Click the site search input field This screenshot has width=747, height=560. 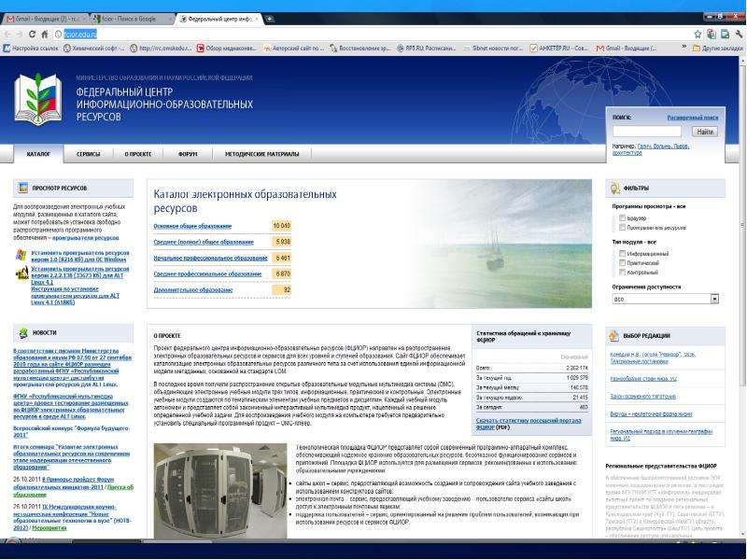pyautogui.click(x=647, y=132)
